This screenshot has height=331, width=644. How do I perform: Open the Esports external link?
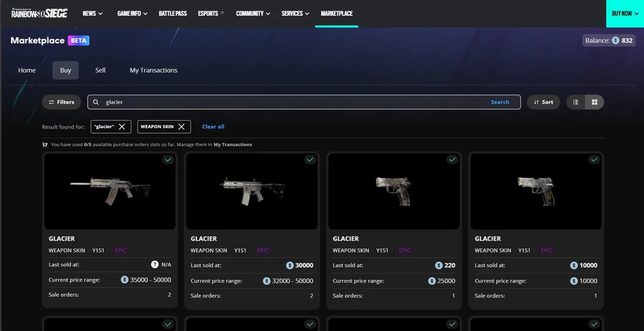[211, 14]
